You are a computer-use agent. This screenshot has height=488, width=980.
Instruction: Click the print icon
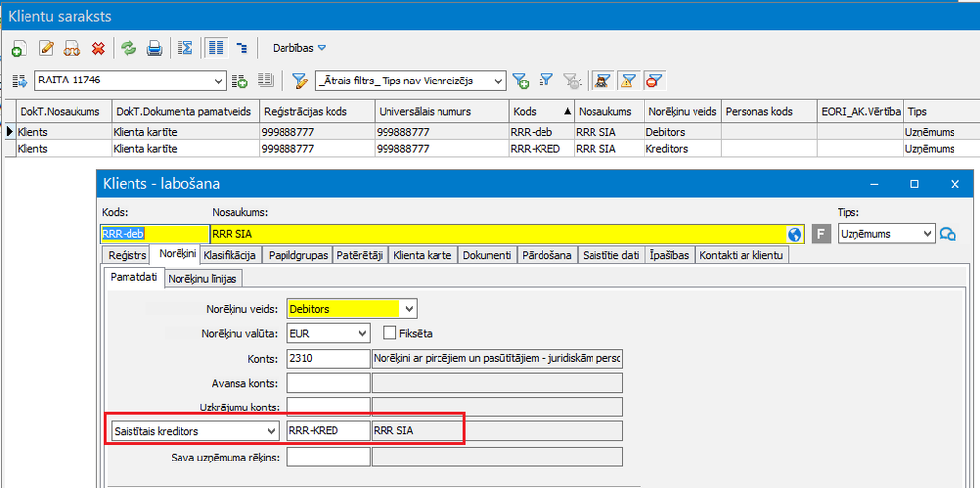point(154,47)
